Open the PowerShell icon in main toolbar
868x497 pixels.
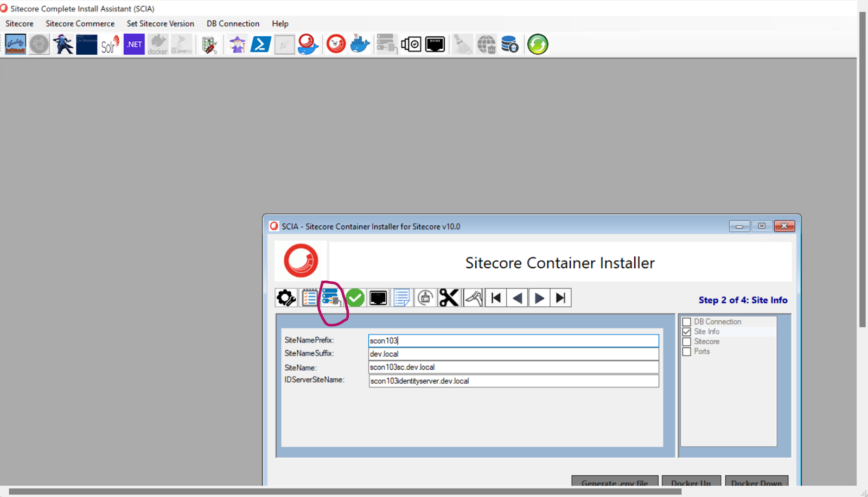point(260,44)
